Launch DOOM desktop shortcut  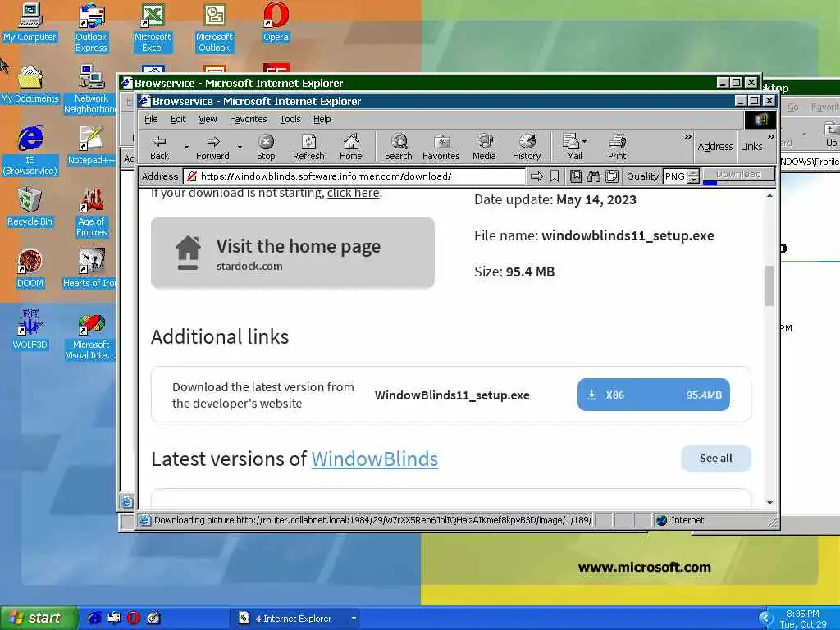tap(30, 268)
